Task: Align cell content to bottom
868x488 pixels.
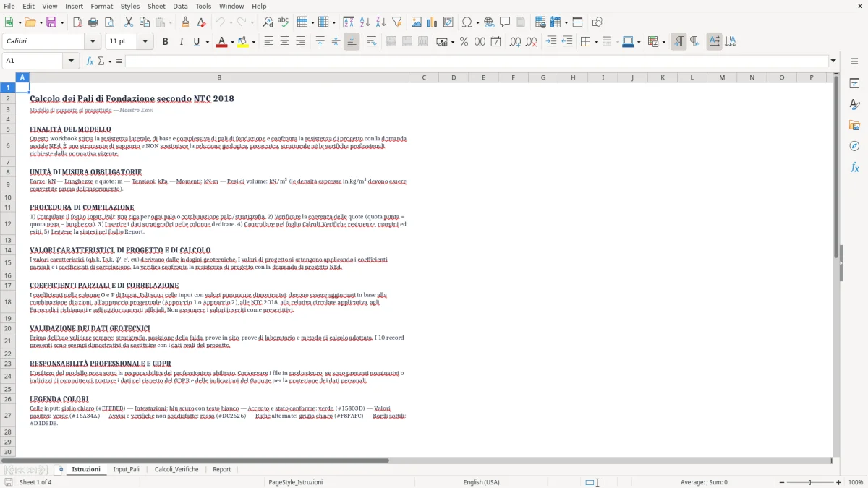Action: point(352,42)
